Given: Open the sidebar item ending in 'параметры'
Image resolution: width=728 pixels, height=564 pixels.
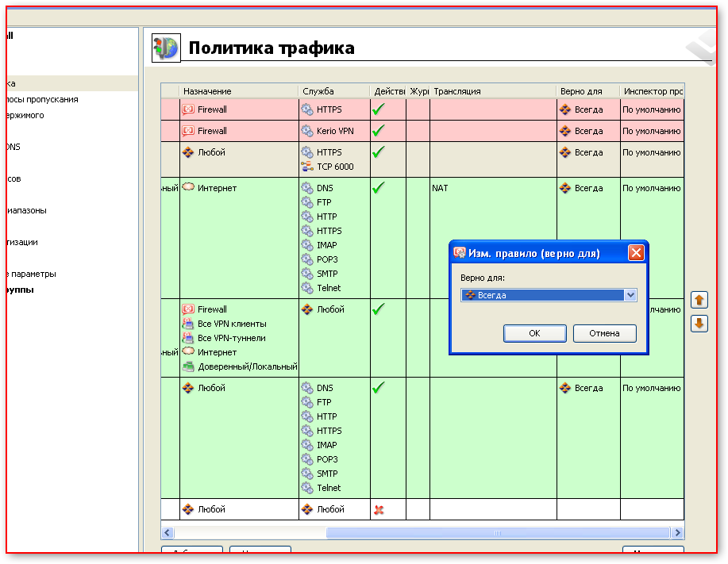Looking at the screenshot, I should (32, 274).
